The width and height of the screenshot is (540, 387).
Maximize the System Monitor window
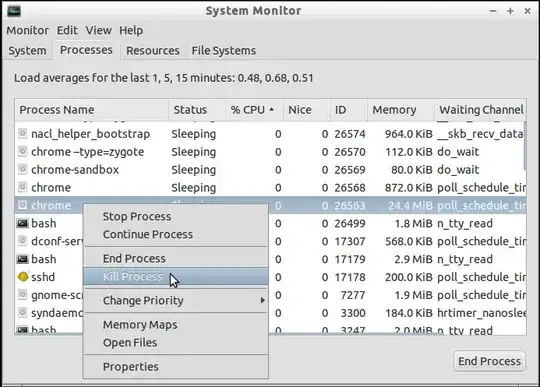tap(510, 11)
